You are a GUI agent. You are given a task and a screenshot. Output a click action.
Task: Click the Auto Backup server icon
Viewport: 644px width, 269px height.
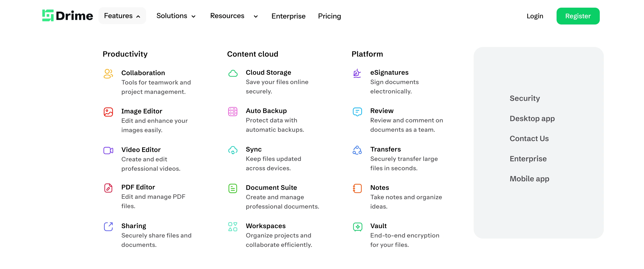[x=232, y=112]
